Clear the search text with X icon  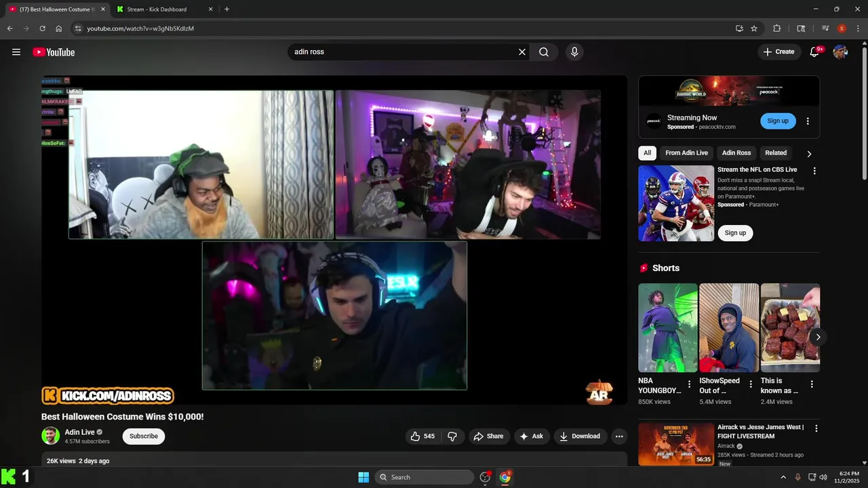[522, 52]
